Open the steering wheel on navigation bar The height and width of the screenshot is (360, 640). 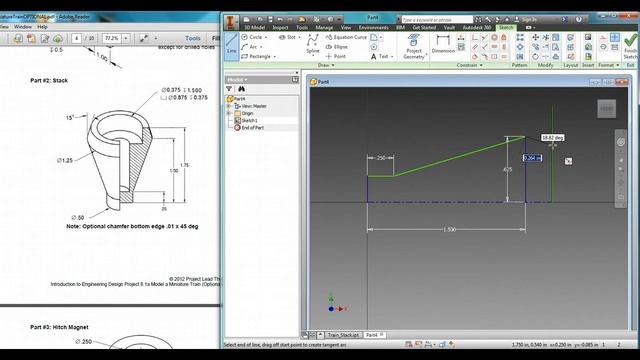tap(620, 142)
